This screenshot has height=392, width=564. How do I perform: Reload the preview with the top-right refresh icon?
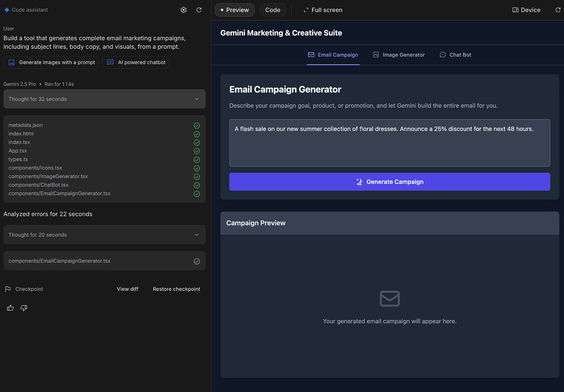point(558,10)
